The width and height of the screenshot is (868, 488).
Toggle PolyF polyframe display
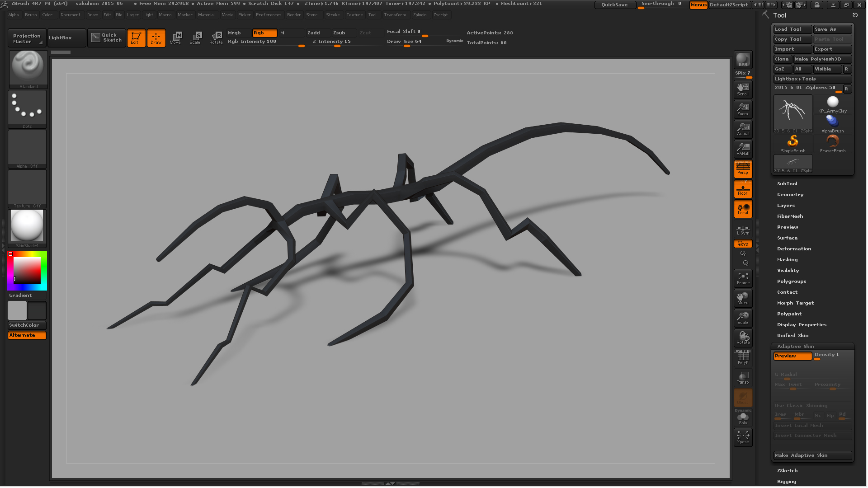click(743, 358)
